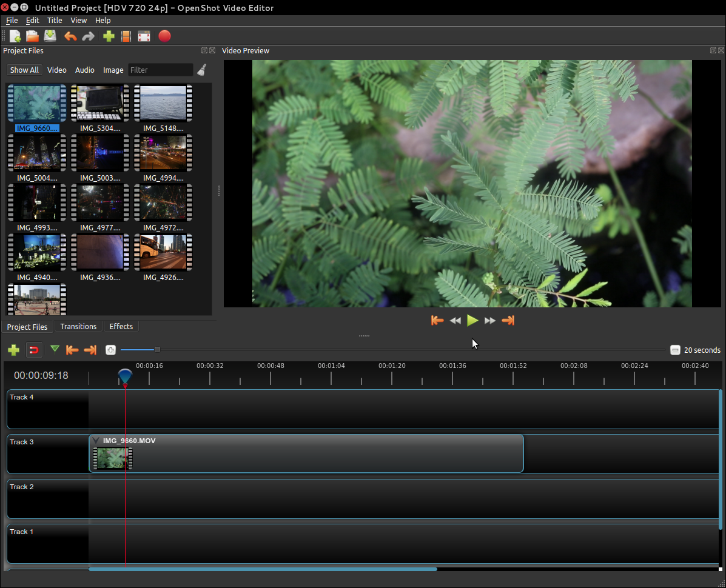Click the orange Undo arrow
Screen dimensions: 726x588
click(70, 36)
